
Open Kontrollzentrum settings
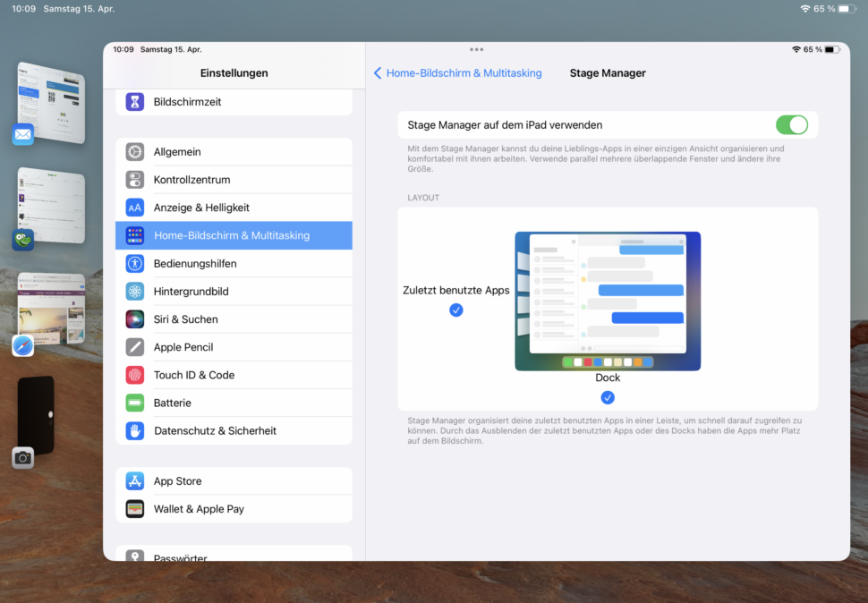234,180
